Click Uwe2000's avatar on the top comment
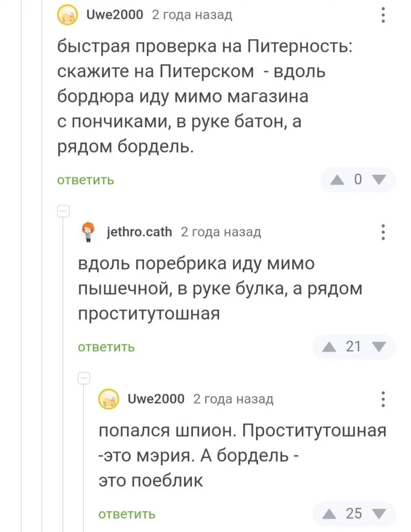Image resolution: width=411 pixels, height=532 pixels. [67, 14]
